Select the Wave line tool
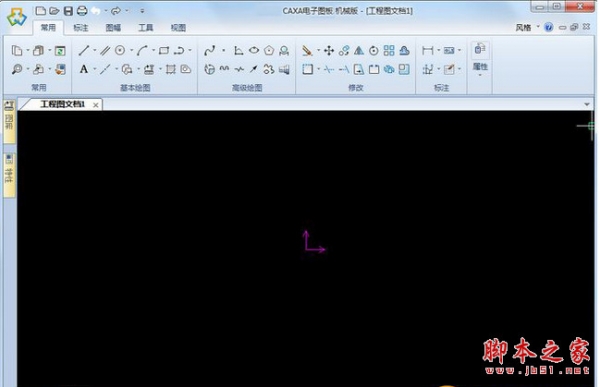This screenshot has width=600, height=387. [x=225, y=69]
